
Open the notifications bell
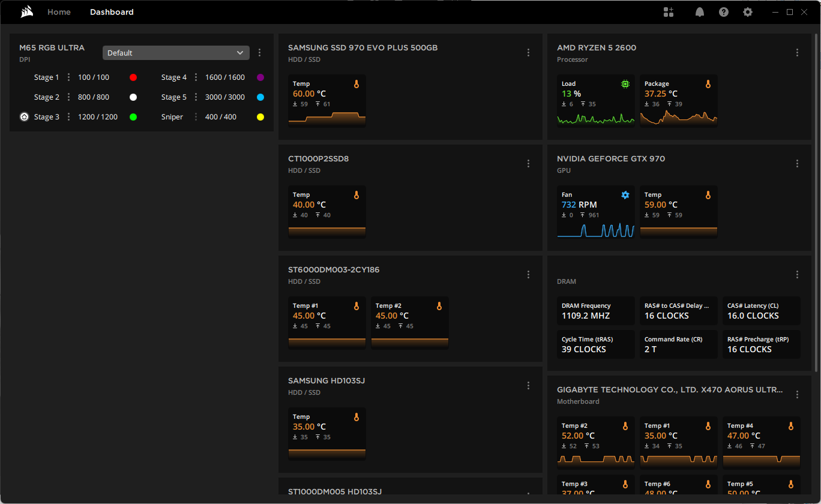click(700, 12)
